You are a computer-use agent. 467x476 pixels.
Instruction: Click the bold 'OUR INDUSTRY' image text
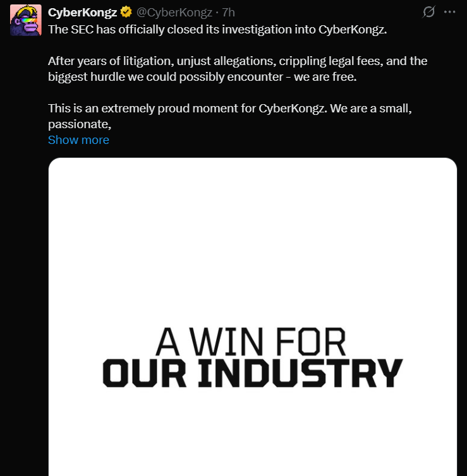[x=252, y=372]
